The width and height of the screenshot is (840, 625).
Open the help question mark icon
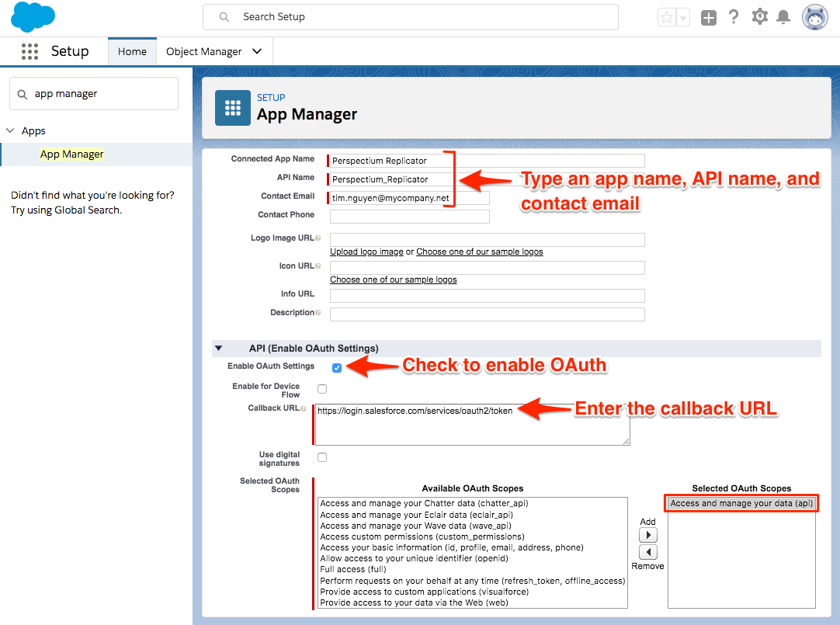point(734,17)
